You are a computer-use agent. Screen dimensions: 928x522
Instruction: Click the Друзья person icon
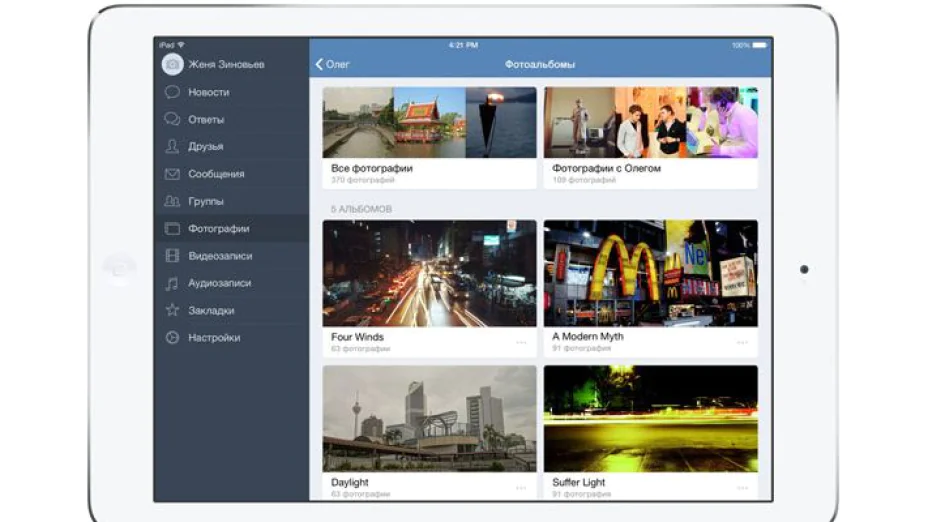pos(172,146)
